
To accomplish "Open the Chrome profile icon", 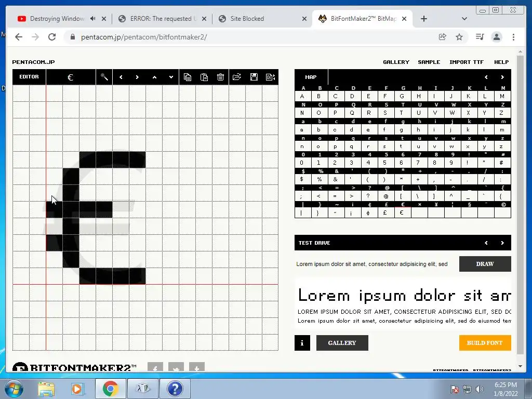I will tap(496, 37).
